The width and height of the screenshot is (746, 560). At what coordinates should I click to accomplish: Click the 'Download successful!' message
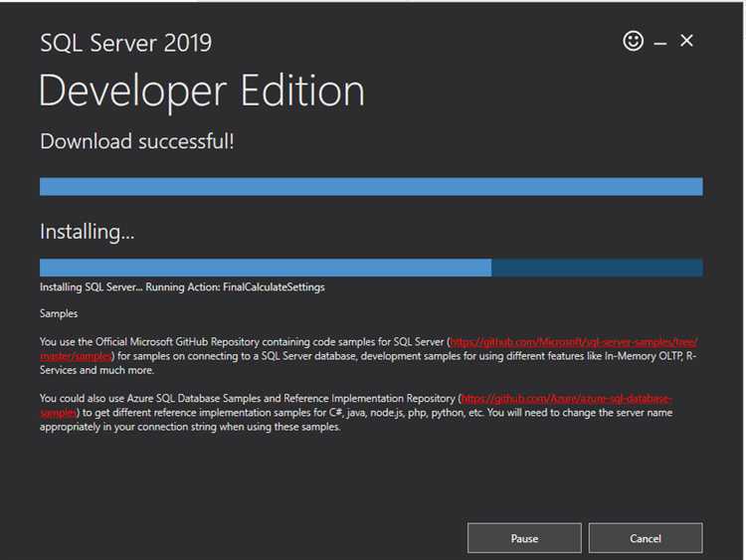click(137, 141)
